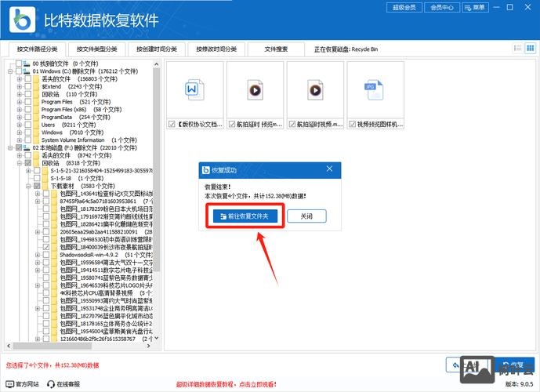Open the 文件搜索 tab
This screenshot has height=392, width=540.
(x=276, y=49)
